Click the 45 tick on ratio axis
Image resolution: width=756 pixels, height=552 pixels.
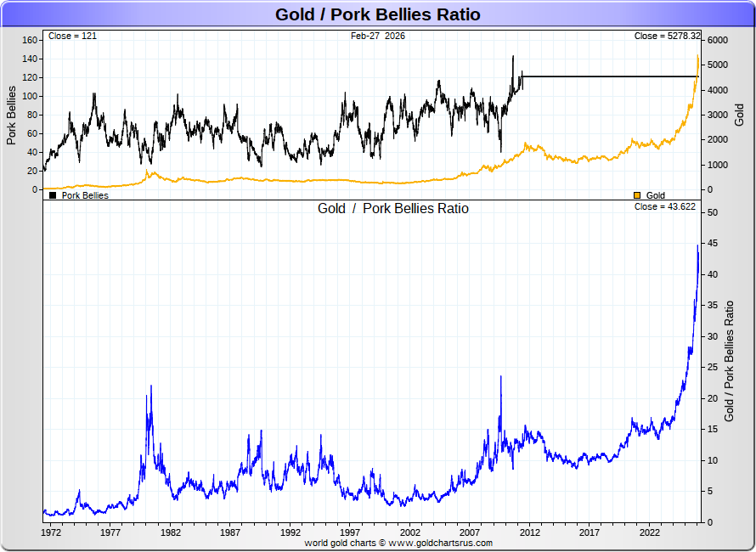tap(712, 244)
